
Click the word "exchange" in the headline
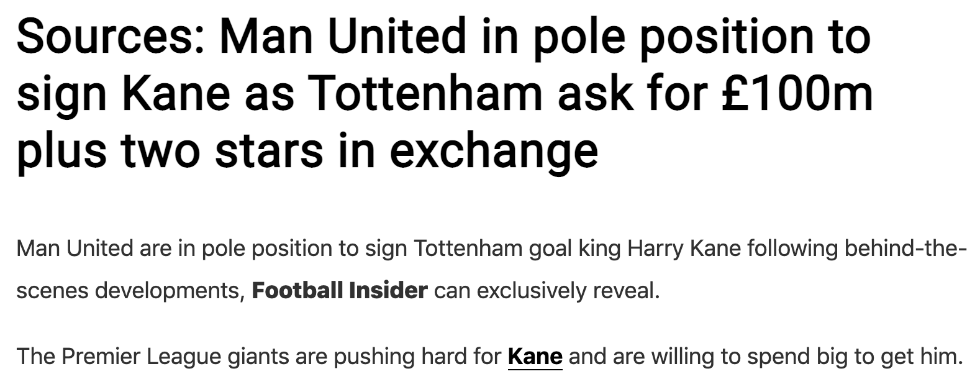[493, 150]
